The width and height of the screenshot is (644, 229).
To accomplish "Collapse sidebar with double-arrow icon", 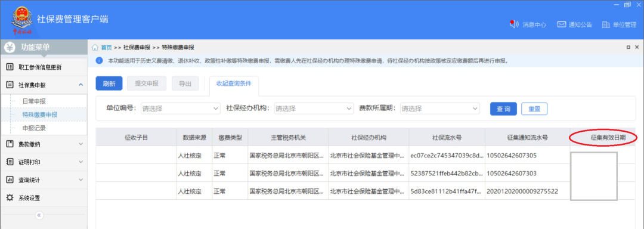I will pyautogui.click(x=39, y=215).
